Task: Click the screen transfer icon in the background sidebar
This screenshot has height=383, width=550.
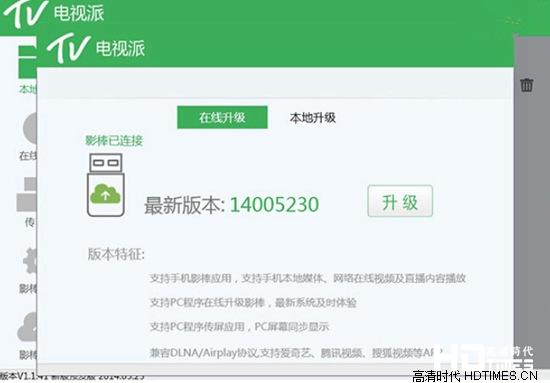Action: (27, 195)
